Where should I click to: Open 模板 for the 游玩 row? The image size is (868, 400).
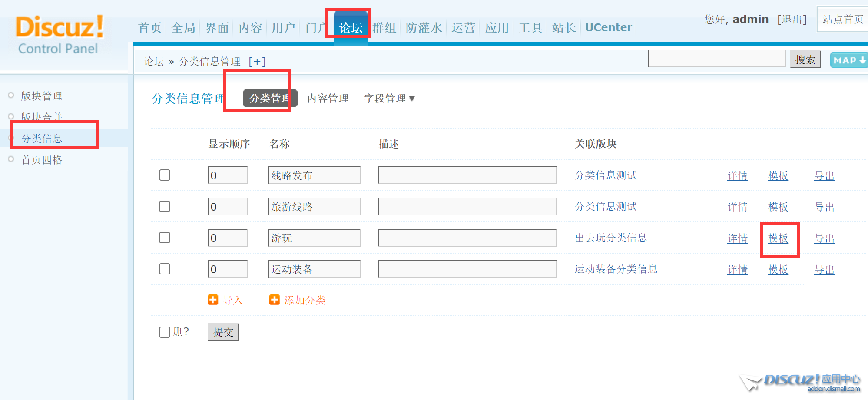pyautogui.click(x=778, y=238)
